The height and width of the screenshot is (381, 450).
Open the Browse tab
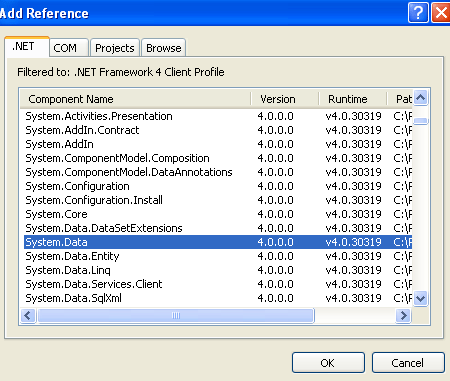(x=164, y=48)
